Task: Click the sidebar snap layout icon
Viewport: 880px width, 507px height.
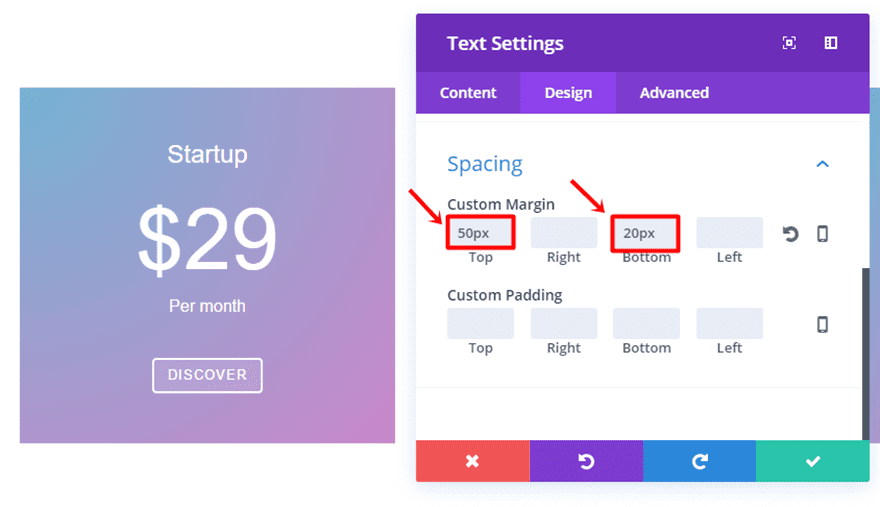Action: 830,43
